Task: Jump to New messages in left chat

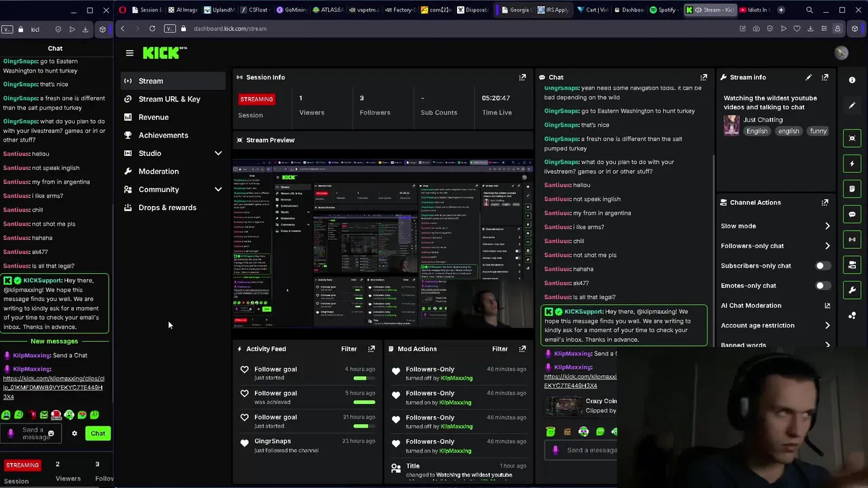Action: coord(54,341)
